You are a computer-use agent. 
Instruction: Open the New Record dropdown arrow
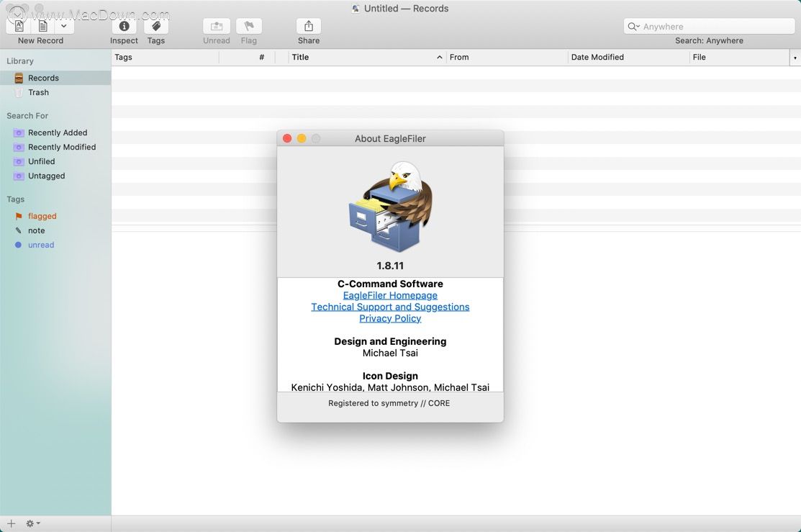coord(64,25)
